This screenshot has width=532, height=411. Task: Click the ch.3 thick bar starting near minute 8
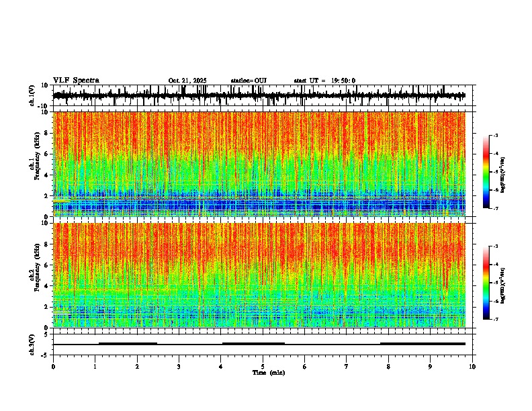point(423,344)
